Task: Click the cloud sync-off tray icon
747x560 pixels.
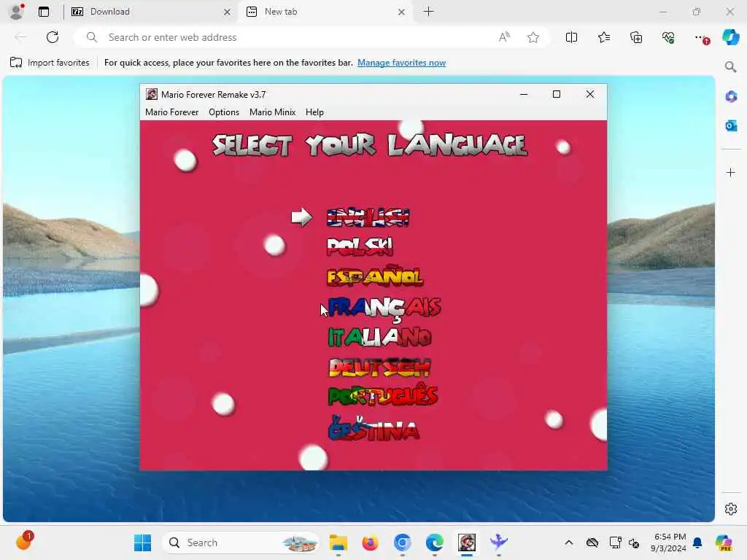Action: pyautogui.click(x=592, y=542)
